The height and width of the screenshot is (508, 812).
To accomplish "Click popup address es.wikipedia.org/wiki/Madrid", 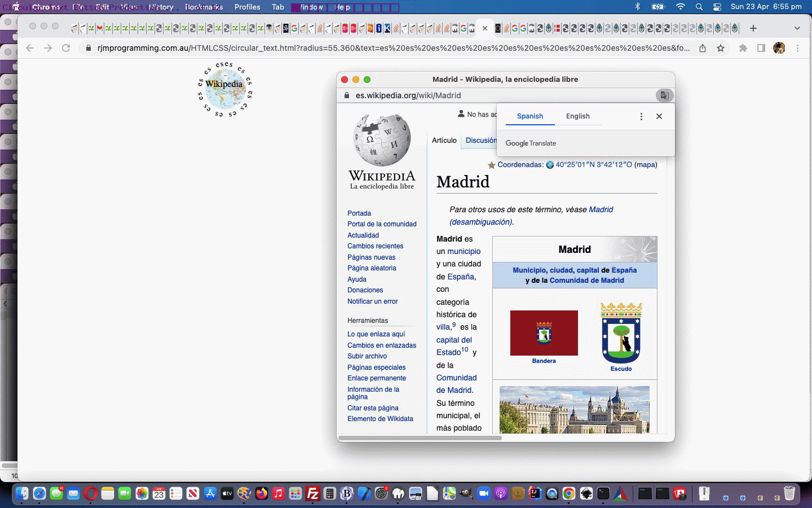I will (408, 95).
